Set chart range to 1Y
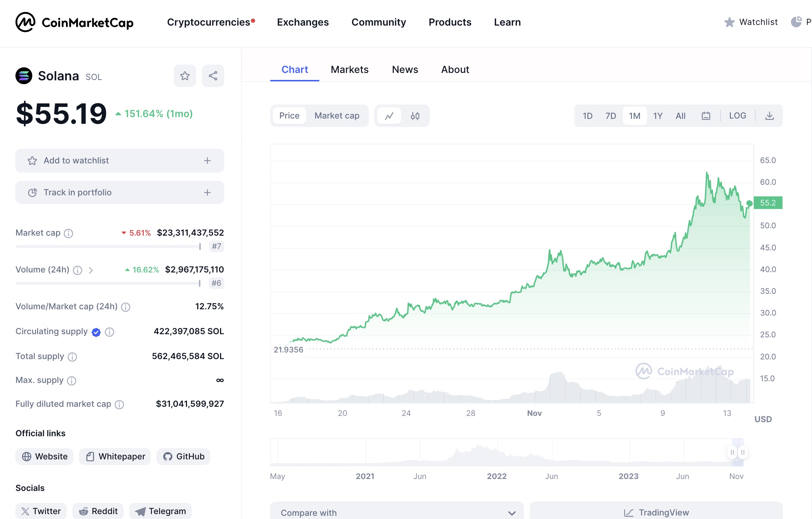 point(658,116)
